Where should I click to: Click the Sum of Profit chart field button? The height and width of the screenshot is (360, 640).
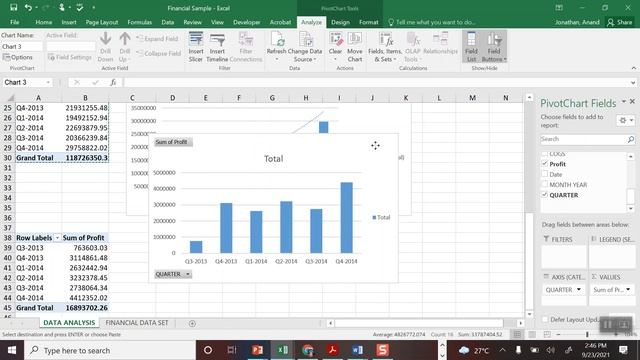pos(173,142)
